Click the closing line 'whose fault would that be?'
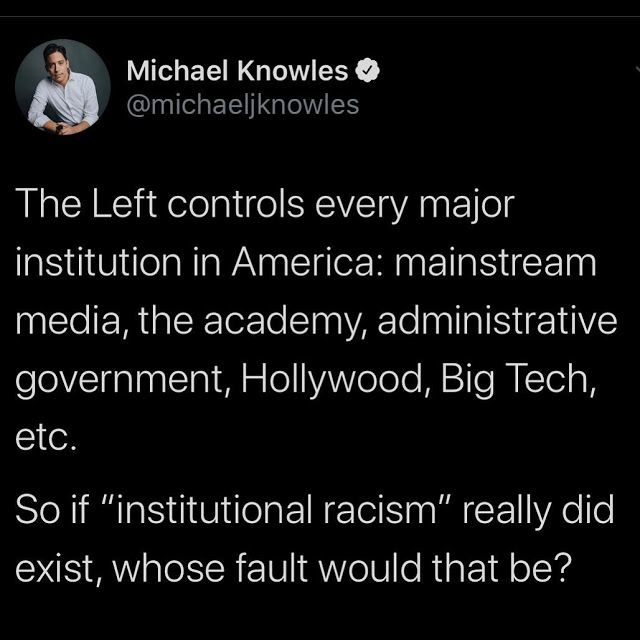The image size is (640, 640). 341,568
